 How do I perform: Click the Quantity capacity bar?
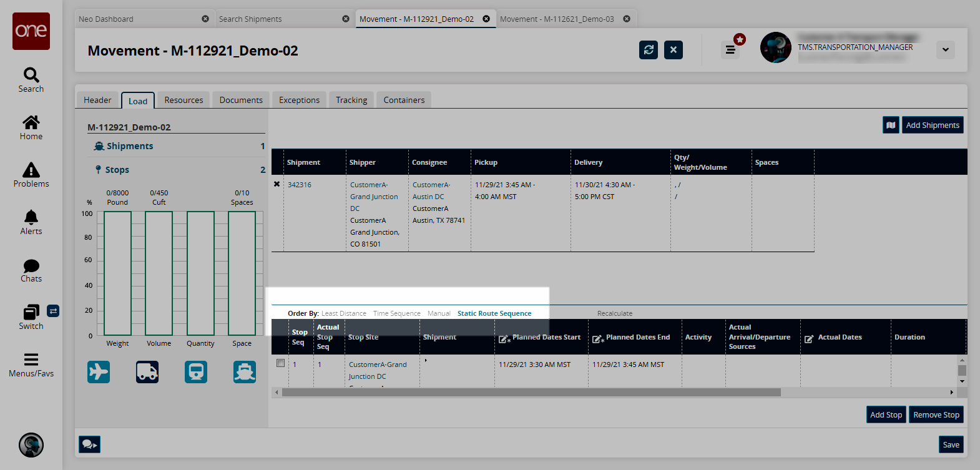coord(200,273)
